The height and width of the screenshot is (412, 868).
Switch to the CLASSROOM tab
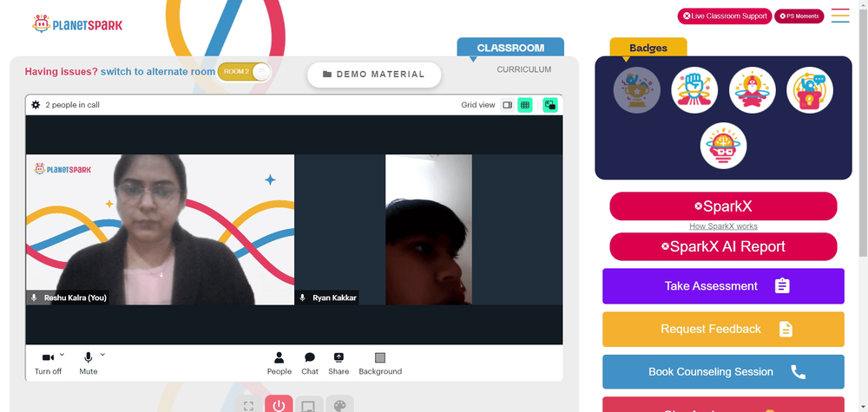coord(510,48)
